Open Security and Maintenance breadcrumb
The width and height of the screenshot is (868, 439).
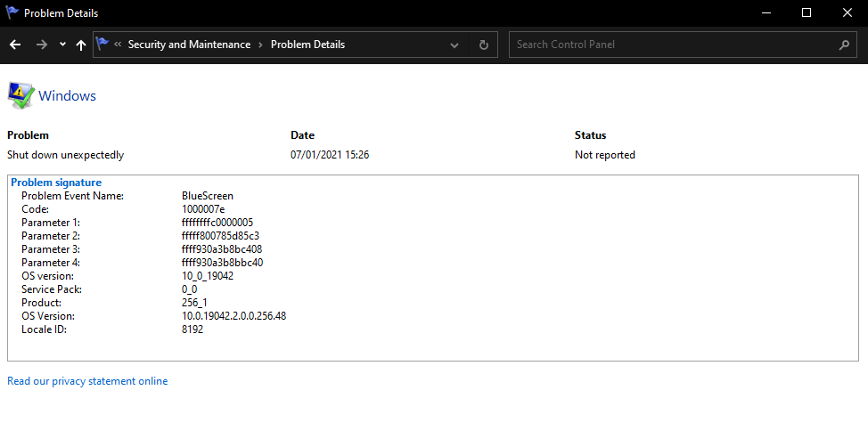point(189,45)
